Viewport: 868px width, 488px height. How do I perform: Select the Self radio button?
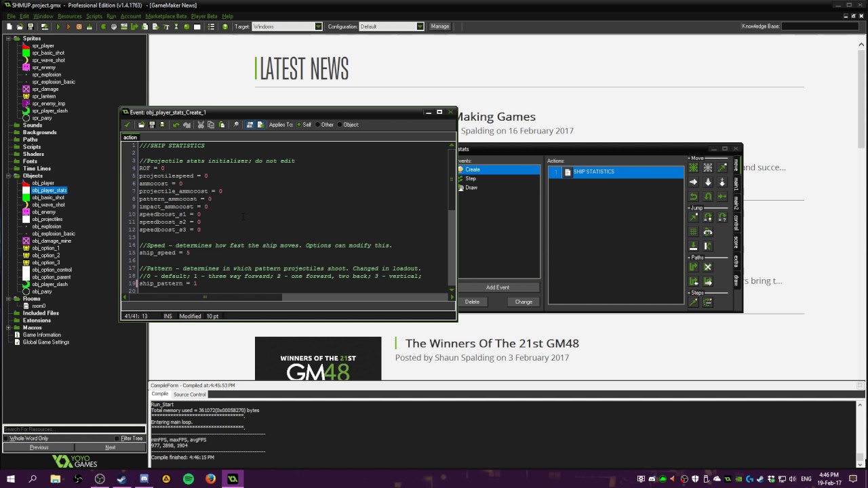pyautogui.click(x=299, y=125)
